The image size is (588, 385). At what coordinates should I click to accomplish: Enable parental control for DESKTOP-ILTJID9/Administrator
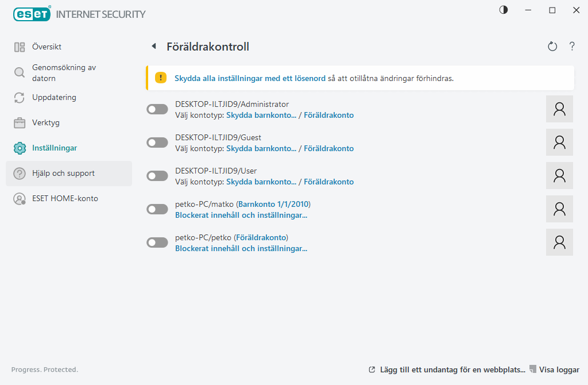point(157,109)
